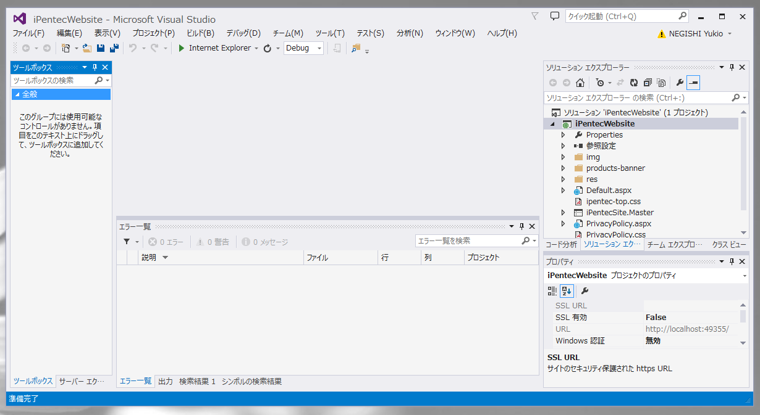Open the Properties object selector dropdown
The height and width of the screenshot is (415, 760).
click(x=744, y=275)
